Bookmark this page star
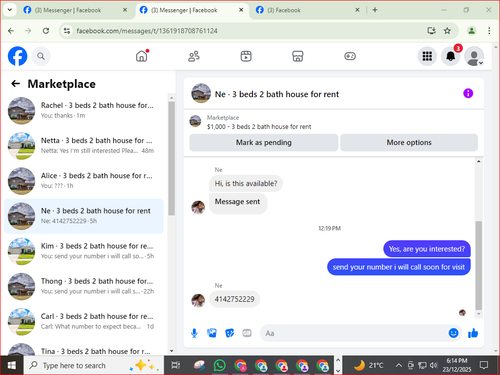500x375 pixels. 447,31
